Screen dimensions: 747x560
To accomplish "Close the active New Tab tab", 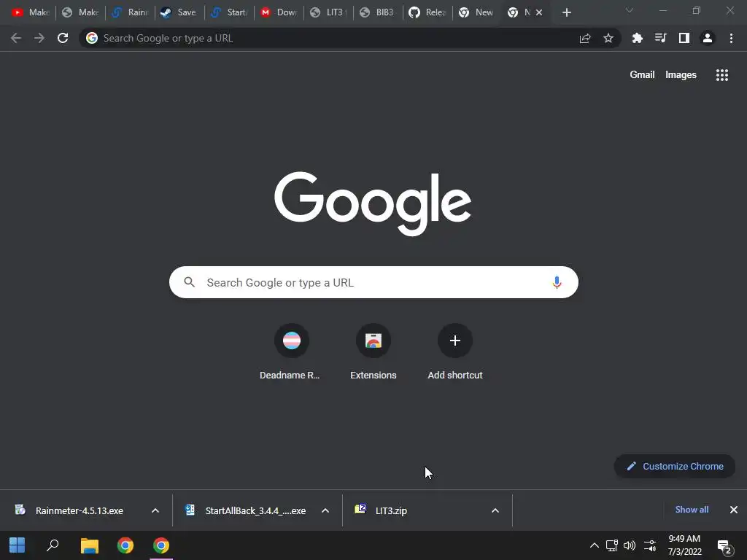I will click(x=539, y=13).
